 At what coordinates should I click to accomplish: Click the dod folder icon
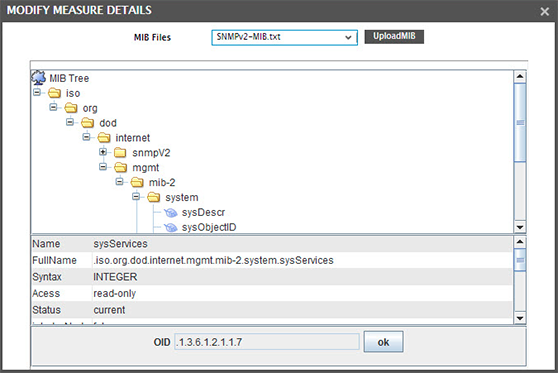(88, 123)
